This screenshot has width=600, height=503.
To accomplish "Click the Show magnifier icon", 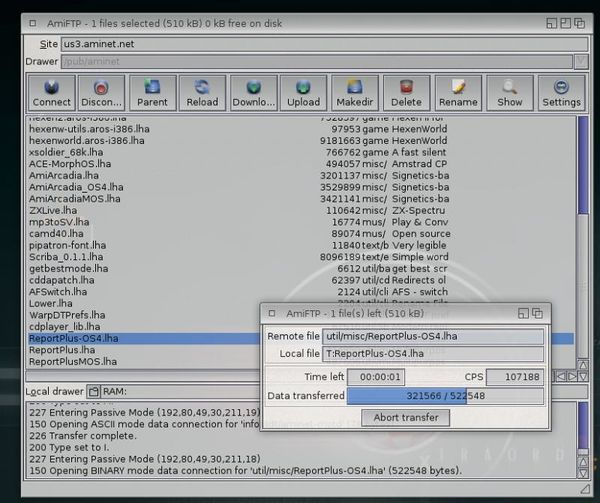I will (510, 92).
